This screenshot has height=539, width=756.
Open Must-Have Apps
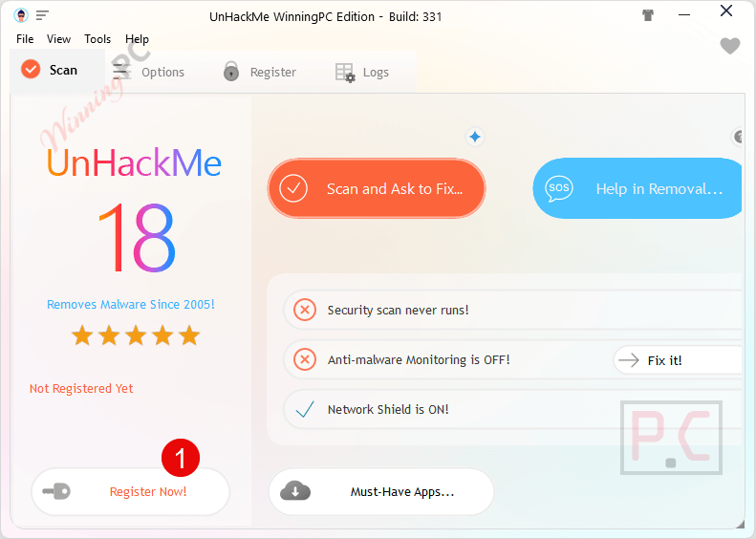click(x=381, y=491)
